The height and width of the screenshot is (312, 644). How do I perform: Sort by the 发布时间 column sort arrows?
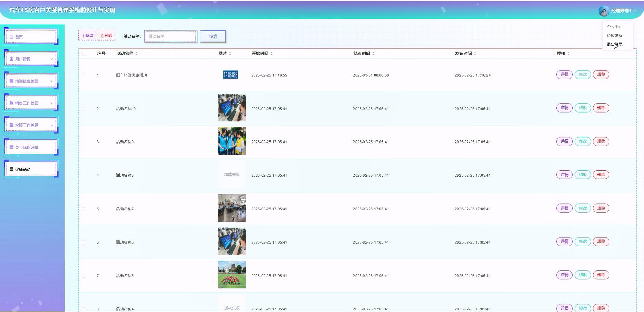tap(475, 54)
